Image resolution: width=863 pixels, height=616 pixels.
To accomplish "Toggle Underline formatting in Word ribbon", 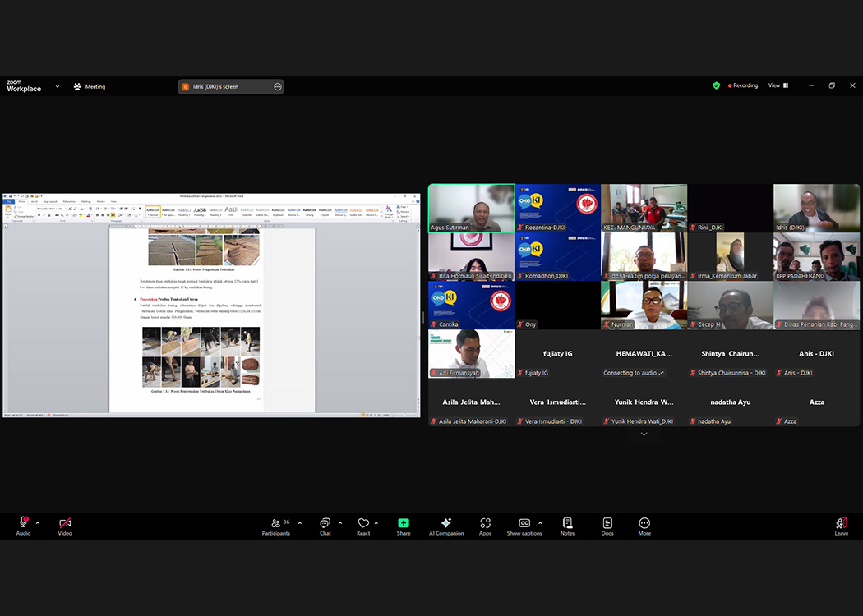I will pos(48,215).
